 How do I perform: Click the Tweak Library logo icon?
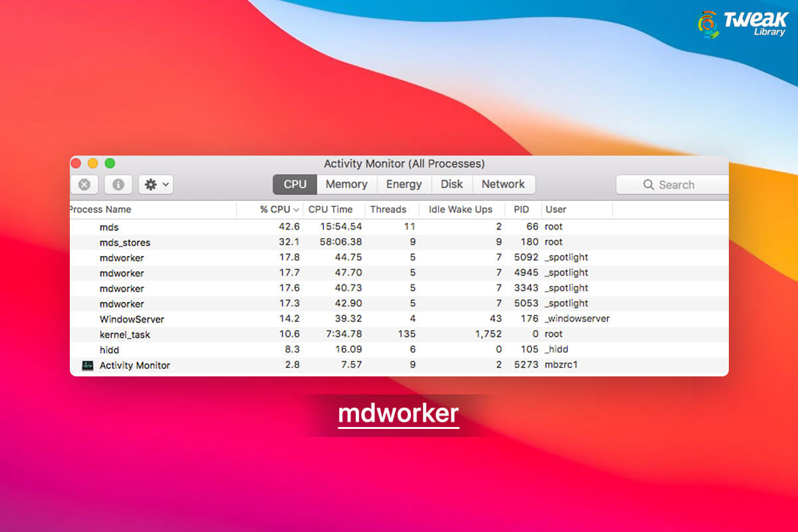click(707, 24)
